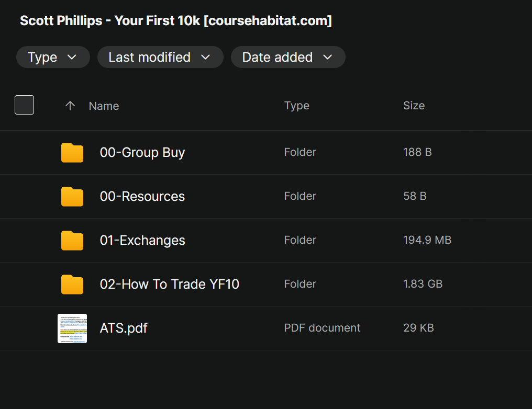
Task: Open the 00-Group Buy folder name
Action: [142, 153]
